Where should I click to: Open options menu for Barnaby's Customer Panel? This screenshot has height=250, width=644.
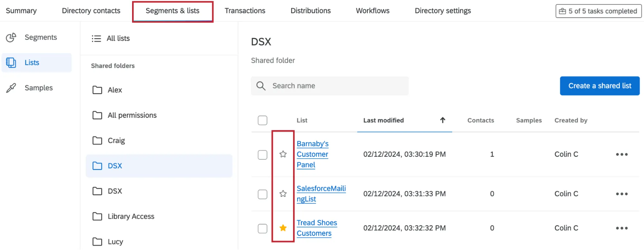pos(621,155)
